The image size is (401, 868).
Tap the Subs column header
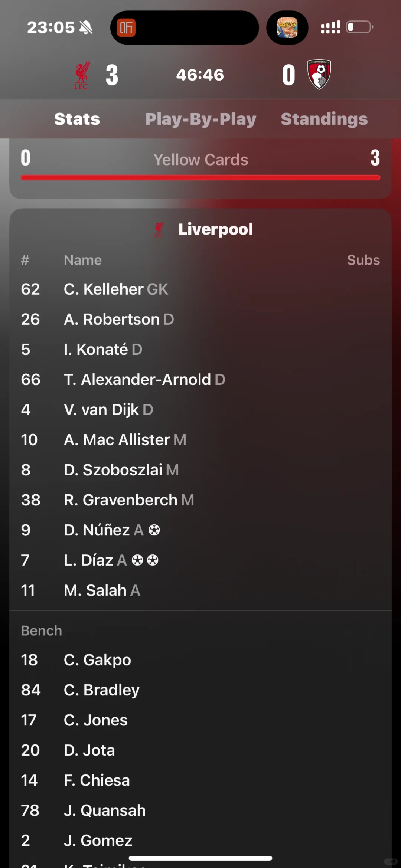[363, 260]
